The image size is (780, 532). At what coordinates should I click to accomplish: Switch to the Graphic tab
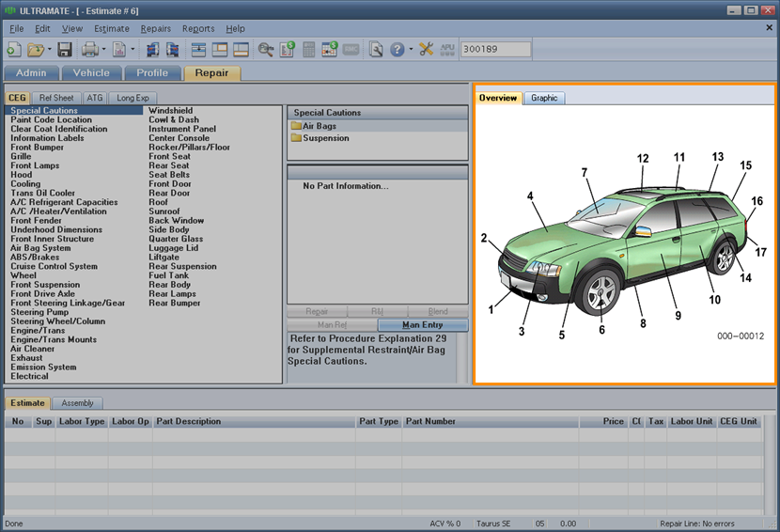544,98
